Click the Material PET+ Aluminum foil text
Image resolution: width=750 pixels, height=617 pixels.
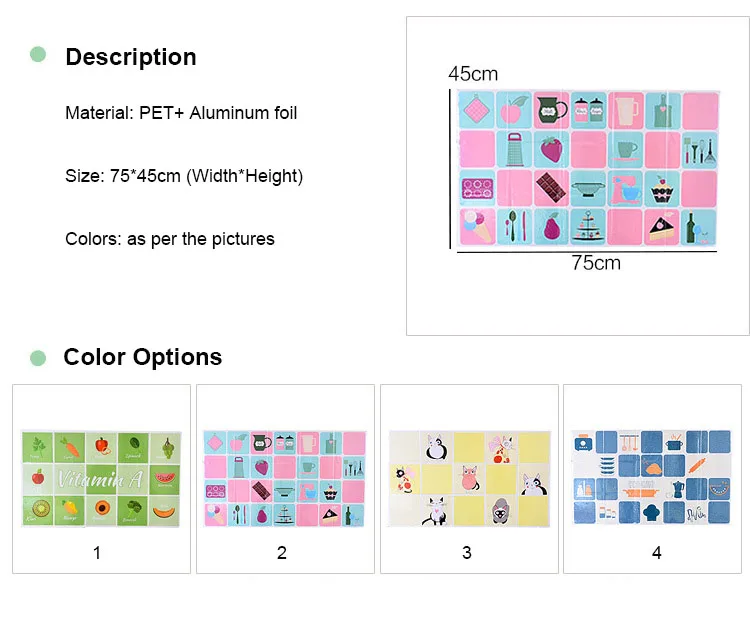tap(181, 113)
